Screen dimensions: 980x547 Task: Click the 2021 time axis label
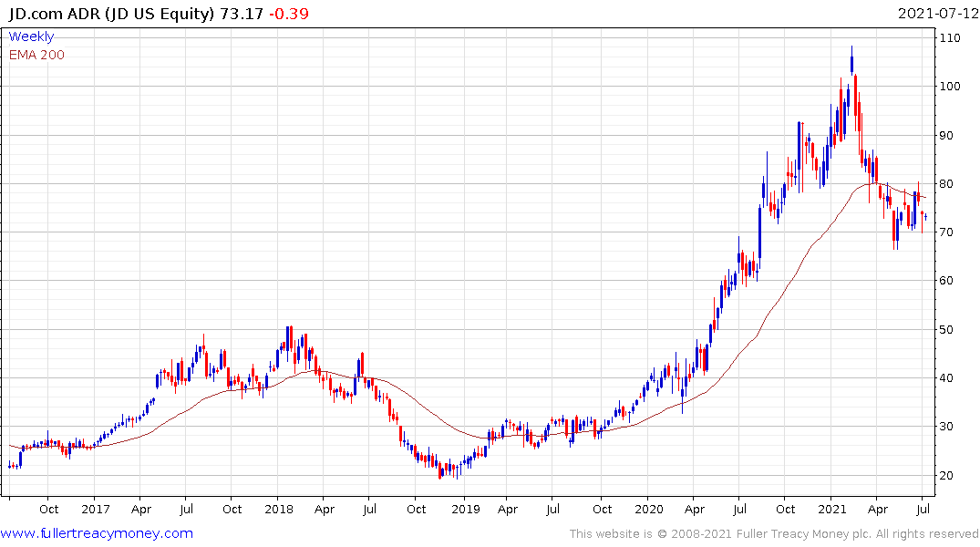tap(832, 510)
